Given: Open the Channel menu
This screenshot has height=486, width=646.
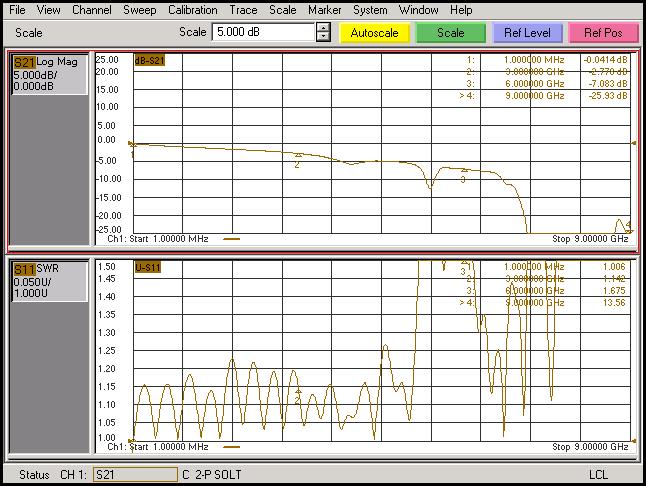Looking at the screenshot, I should [91, 10].
